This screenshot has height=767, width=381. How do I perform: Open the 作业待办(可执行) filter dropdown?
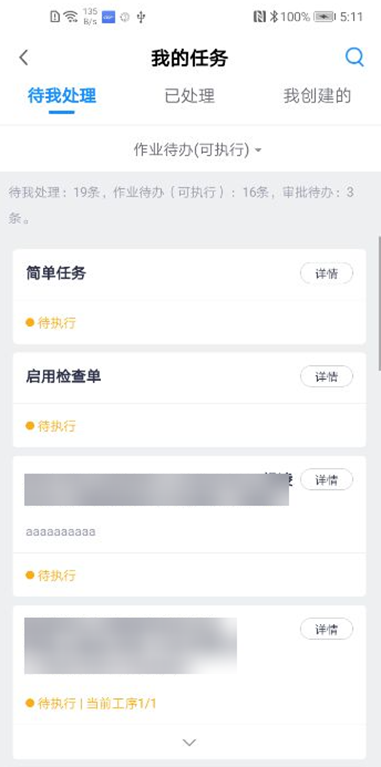click(198, 150)
